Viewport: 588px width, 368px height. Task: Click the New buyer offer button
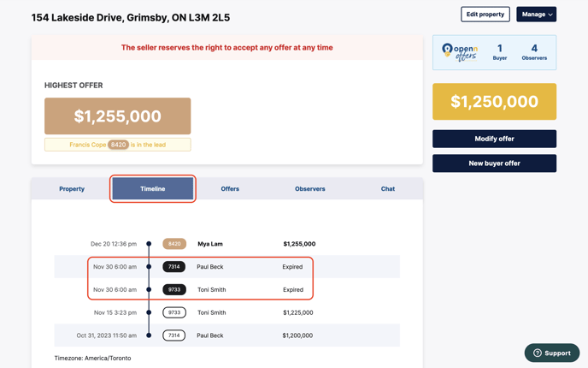(494, 163)
